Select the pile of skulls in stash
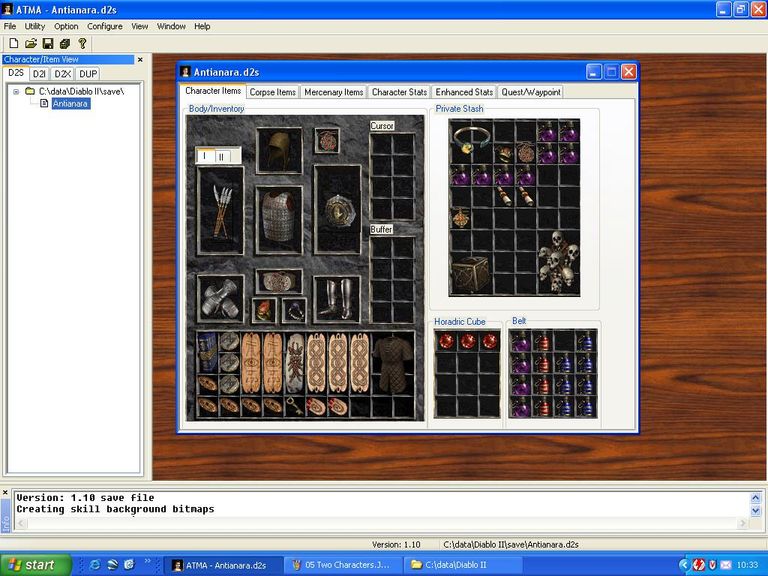Viewport: 768px width, 576px height. coord(558,263)
